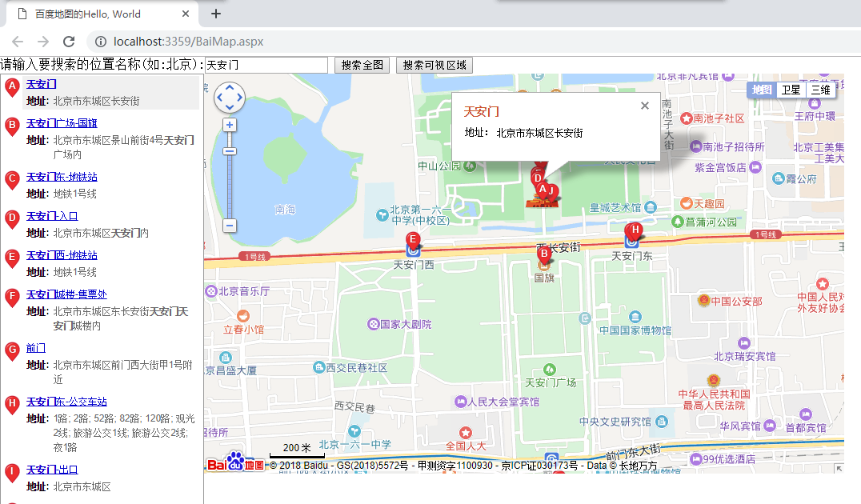Click 中国国家博物馆 POI icon on map
The width and height of the screenshot is (861, 504).
[x=635, y=317]
